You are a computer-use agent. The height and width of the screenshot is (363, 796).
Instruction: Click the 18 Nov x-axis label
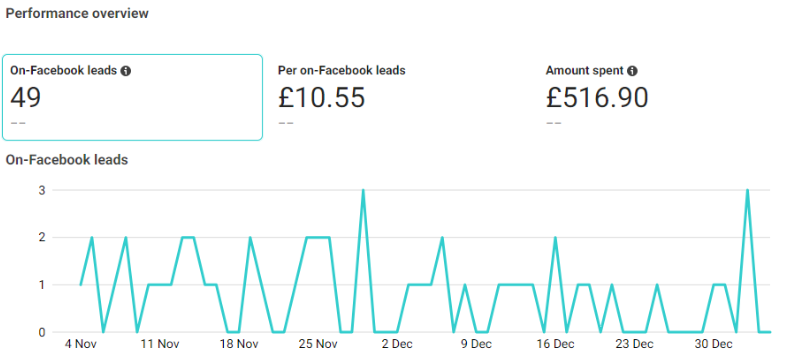(239, 344)
